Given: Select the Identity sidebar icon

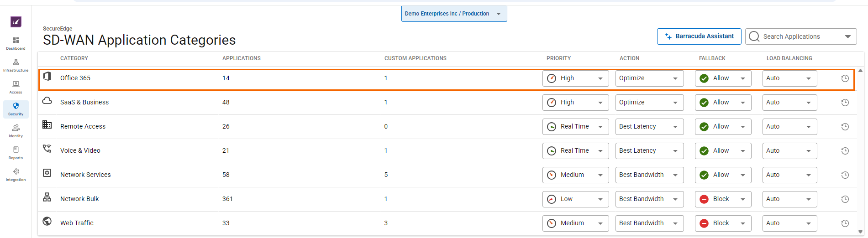Looking at the screenshot, I should pyautogui.click(x=16, y=130).
